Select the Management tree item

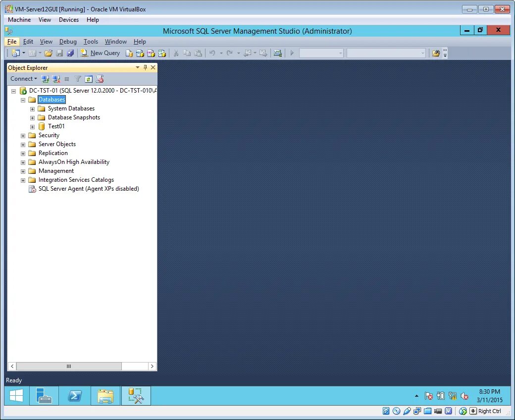coord(56,171)
